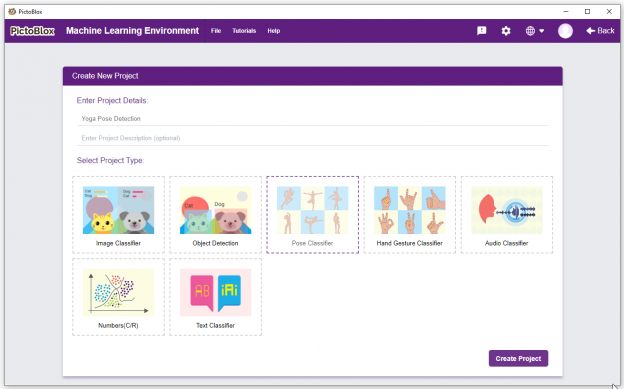Open settings via the gear icon
Viewport: 624px width, 389px height.
click(x=506, y=31)
